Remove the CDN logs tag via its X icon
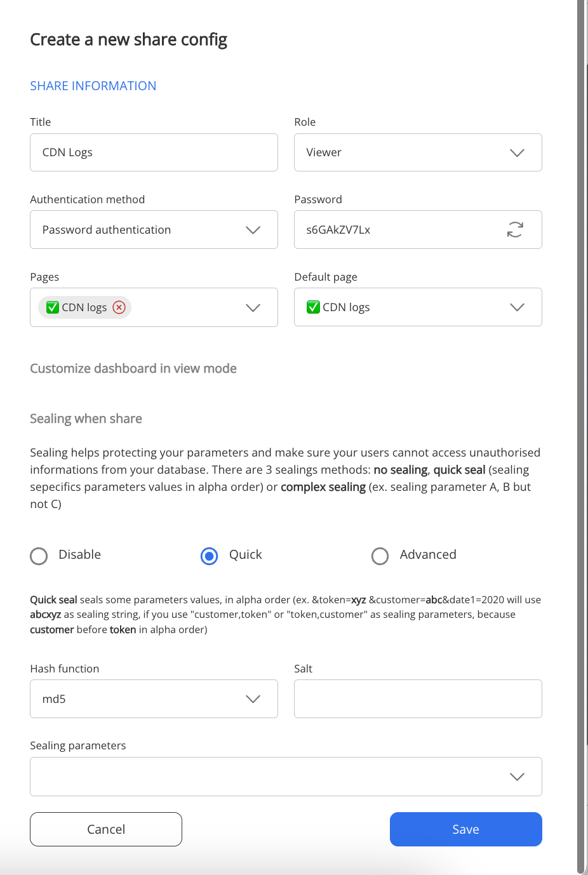The width and height of the screenshot is (588, 875). [119, 307]
